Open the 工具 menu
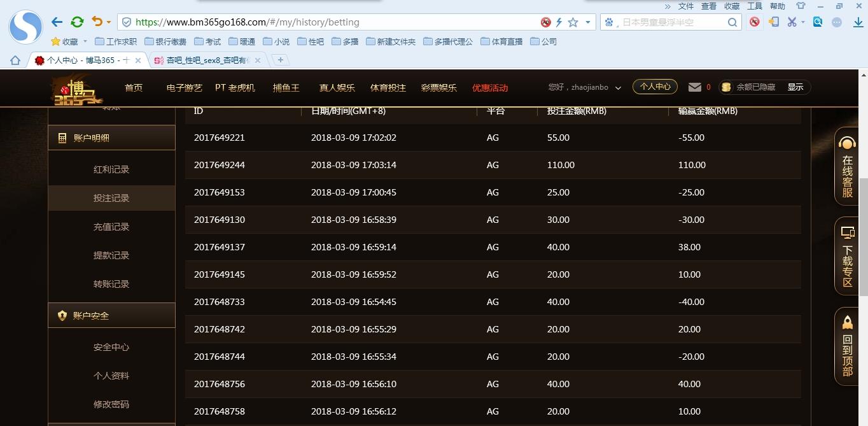The image size is (868, 426). click(x=755, y=6)
